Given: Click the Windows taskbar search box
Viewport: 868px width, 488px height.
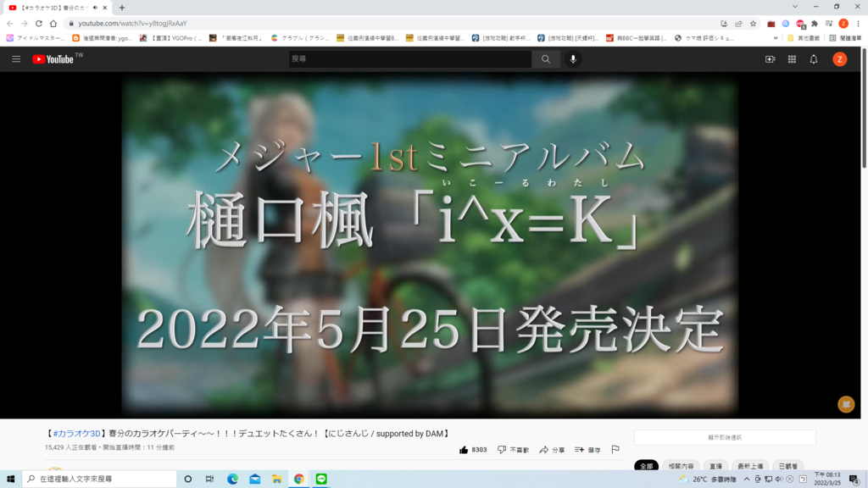Looking at the screenshot, I should (x=100, y=480).
